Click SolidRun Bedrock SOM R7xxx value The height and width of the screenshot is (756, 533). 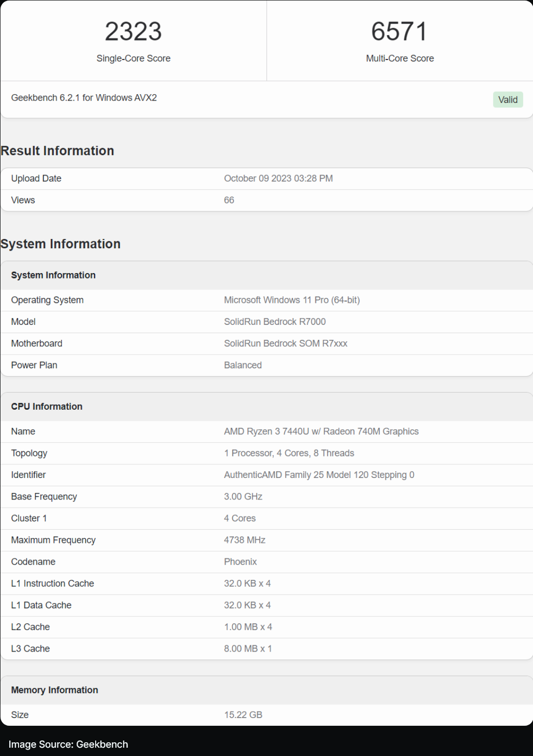click(x=286, y=343)
